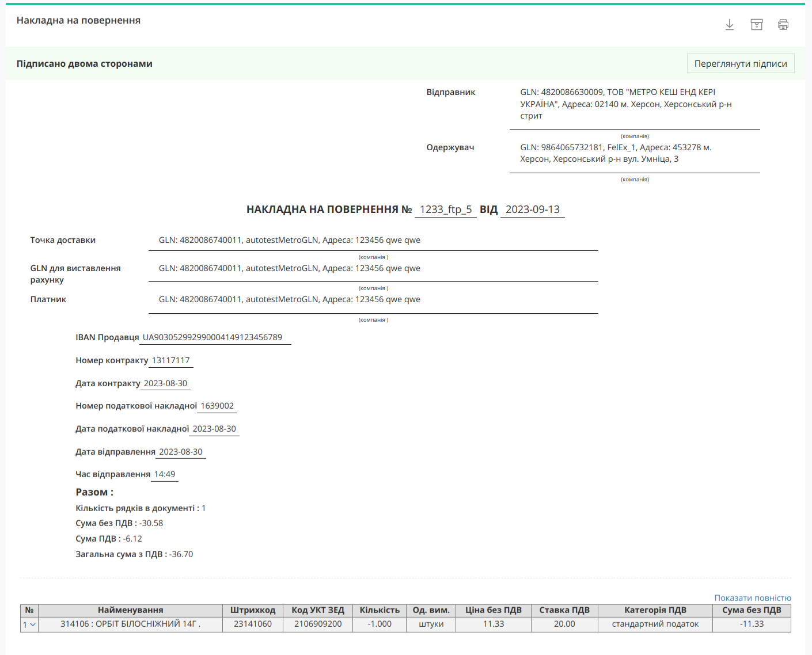812x655 pixels.
Task: Archive the document using the box icon
Action: (x=757, y=24)
